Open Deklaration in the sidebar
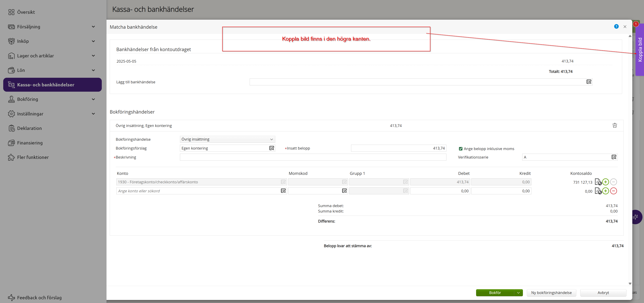This screenshot has width=644, height=303. pyautogui.click(x=29, y=128)
